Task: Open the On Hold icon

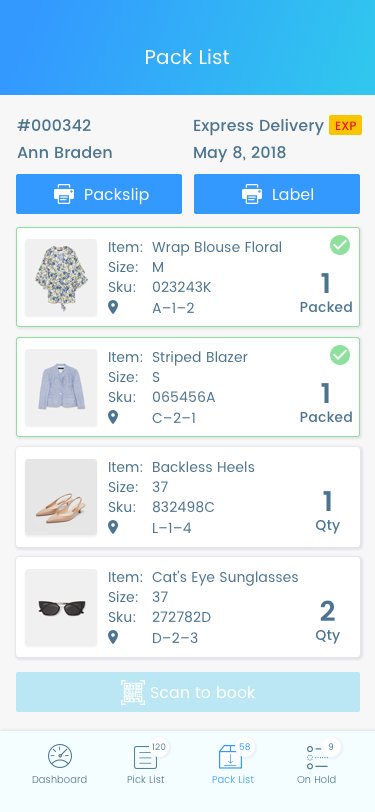Action: click(317, 757)
